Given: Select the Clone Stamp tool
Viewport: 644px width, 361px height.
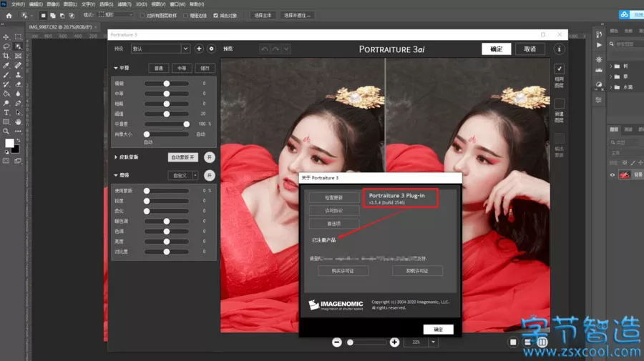Looking at the screenshot, I should click(x=18, y=74).
